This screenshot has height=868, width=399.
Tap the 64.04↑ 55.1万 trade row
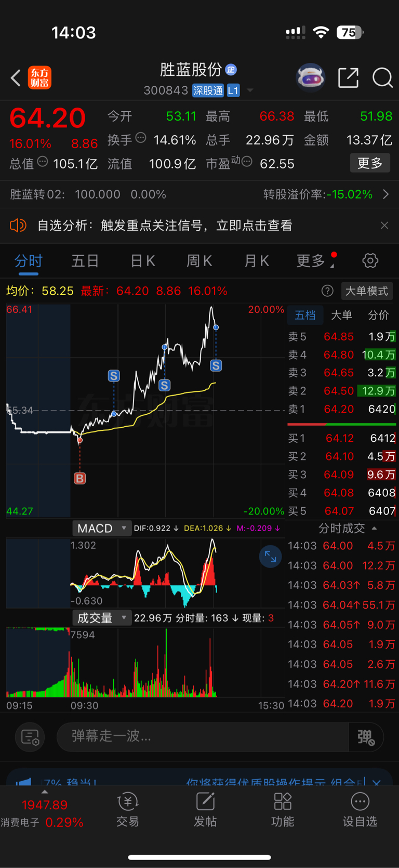(342, 605)
